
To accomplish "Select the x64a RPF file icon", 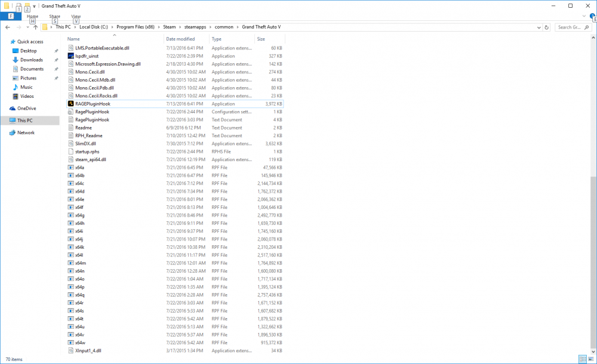I will tap(71, 168).
